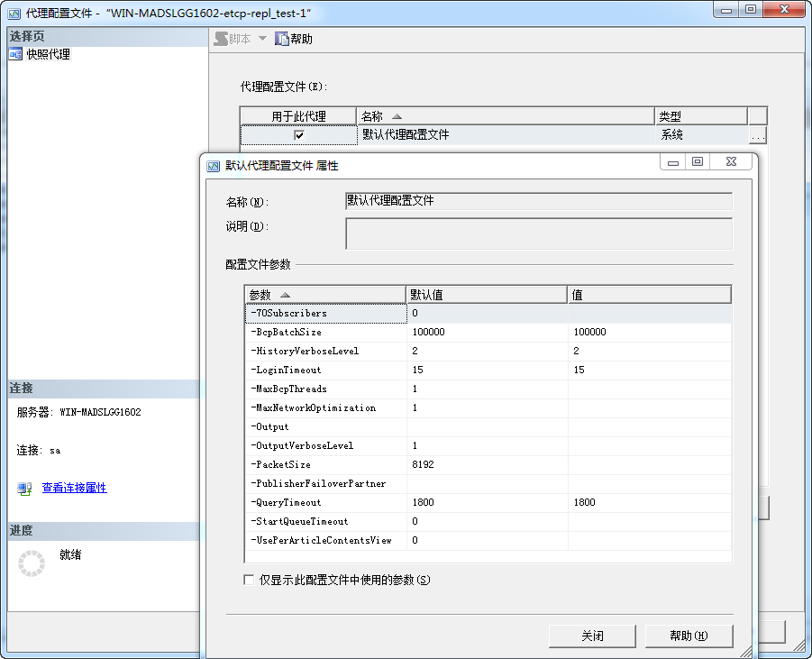Click the 脚本 script toolbar icon
This screenshot has width=812, height=659.
pos(221,39)
